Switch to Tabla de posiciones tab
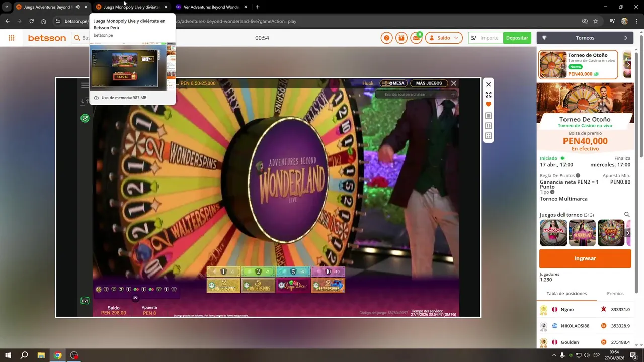The image size is (644, 362). (567, 294)
